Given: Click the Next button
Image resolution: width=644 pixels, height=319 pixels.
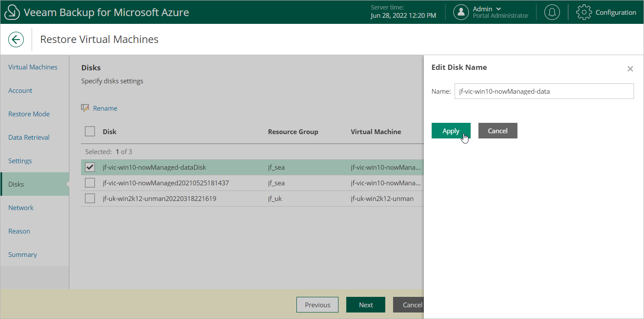Looking at the screenshot, I should tap(366, 305).
